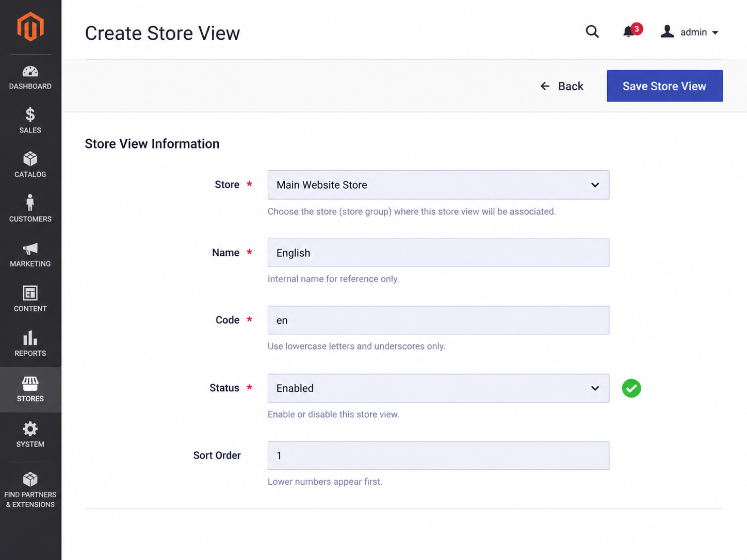Click hint 'Lower numbers appear first.'
The width and height of the screenshot is (747, 560).
coord(325,482)
